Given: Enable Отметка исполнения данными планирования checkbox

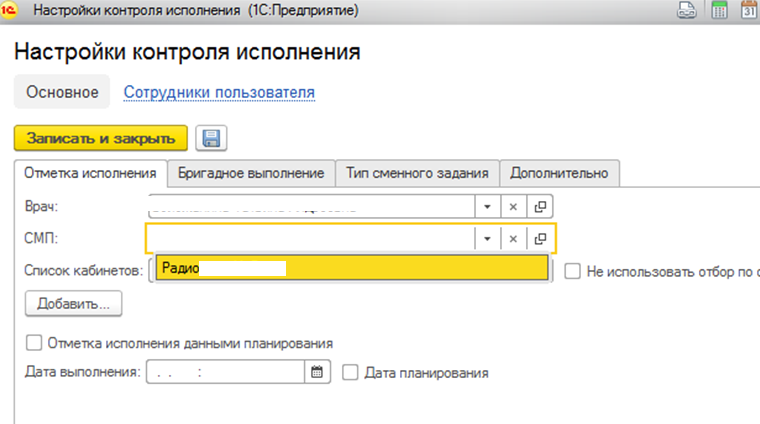Looking at the screenshot, I should click(x=34, y=343).
